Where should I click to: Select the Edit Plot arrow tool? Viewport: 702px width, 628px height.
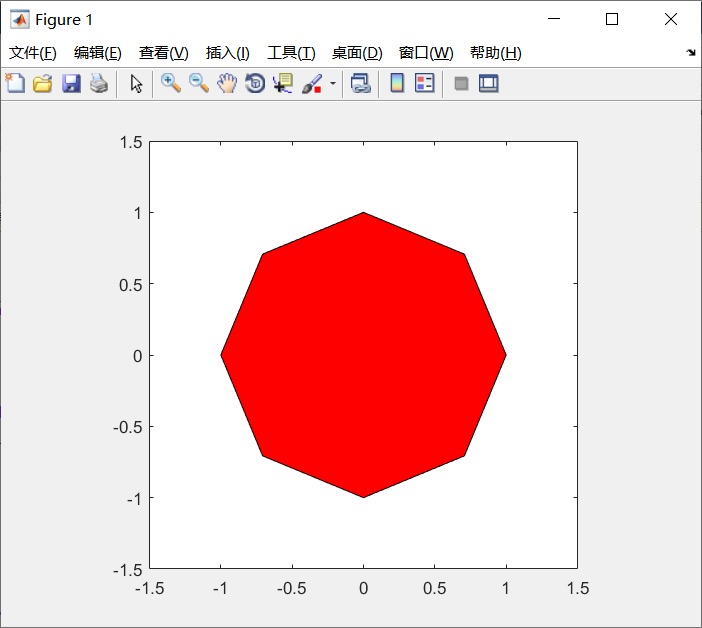[136, 83]
